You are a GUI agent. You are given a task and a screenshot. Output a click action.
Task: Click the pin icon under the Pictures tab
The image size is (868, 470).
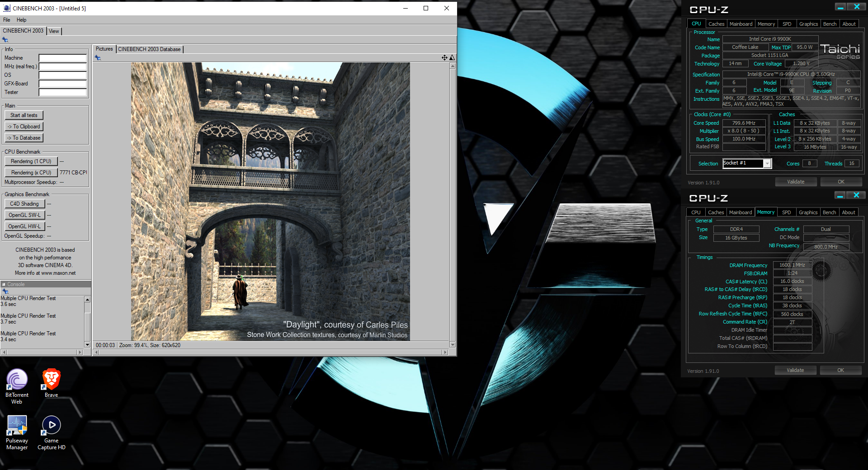click(98, 58)
